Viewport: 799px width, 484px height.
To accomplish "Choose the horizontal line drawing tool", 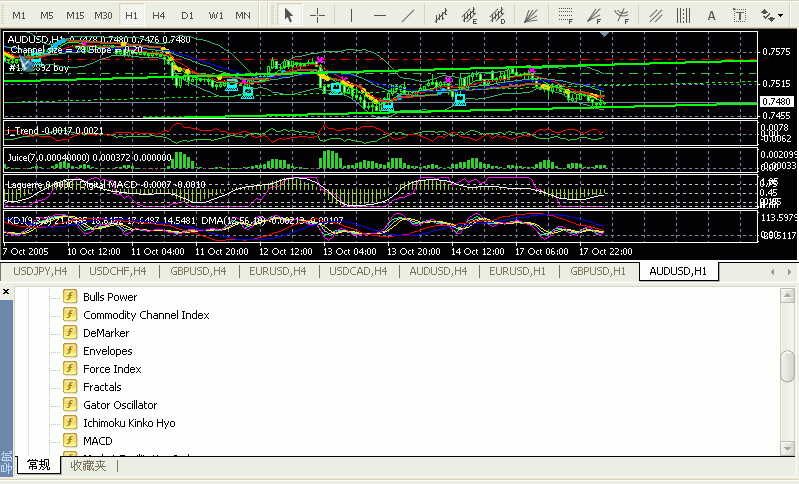I will pos(379,15).
